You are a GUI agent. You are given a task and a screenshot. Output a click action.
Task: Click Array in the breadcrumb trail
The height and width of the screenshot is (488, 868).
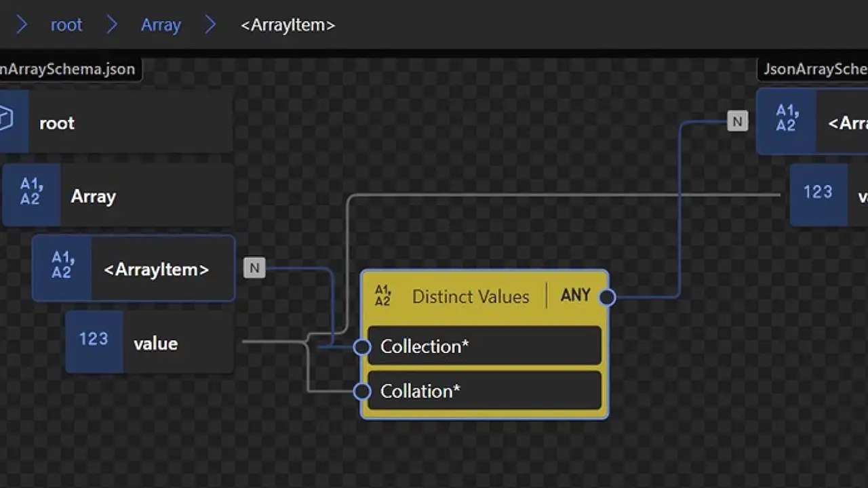click(161, 24)
